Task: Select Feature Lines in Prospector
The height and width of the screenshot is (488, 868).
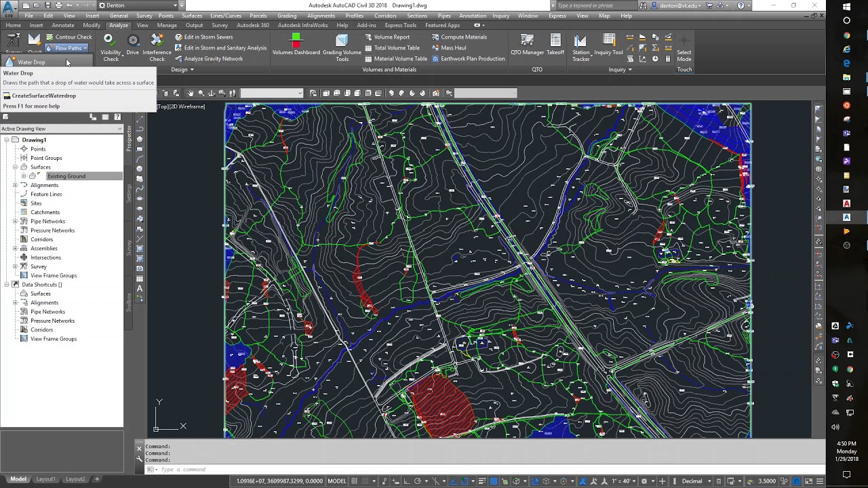Action: point(46,194)
